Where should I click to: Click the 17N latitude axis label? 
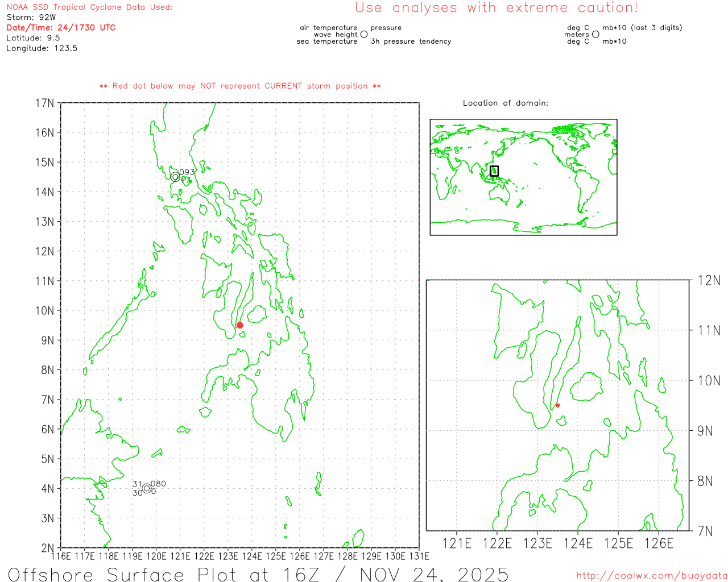tap(45, 103)
